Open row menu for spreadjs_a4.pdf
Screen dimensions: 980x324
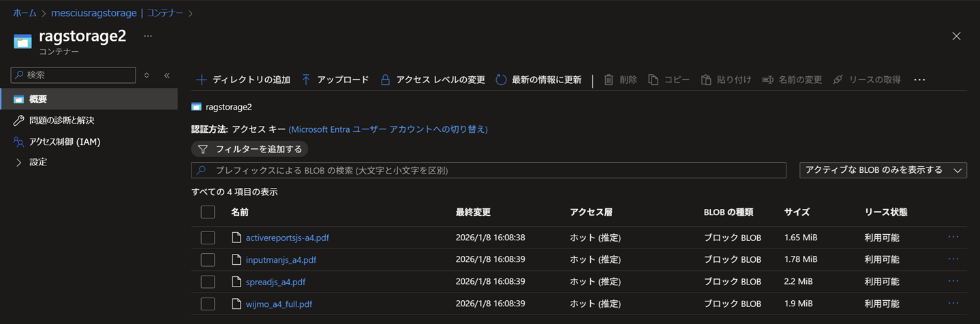coord(953,281)
